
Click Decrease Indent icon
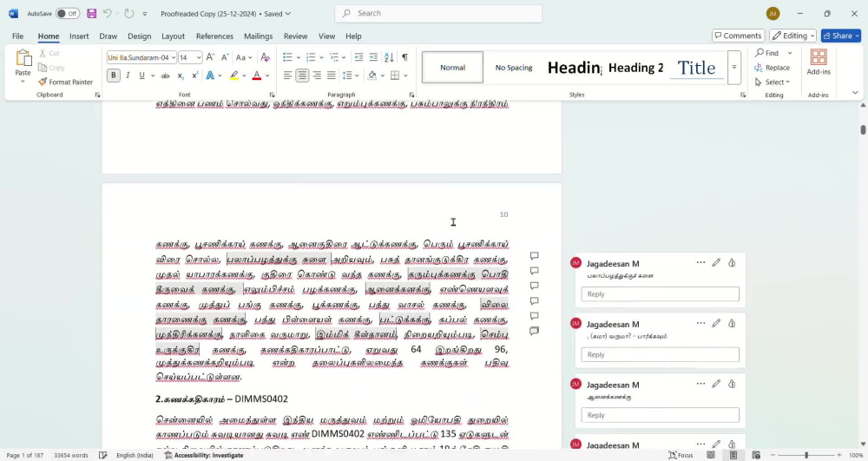358,57
